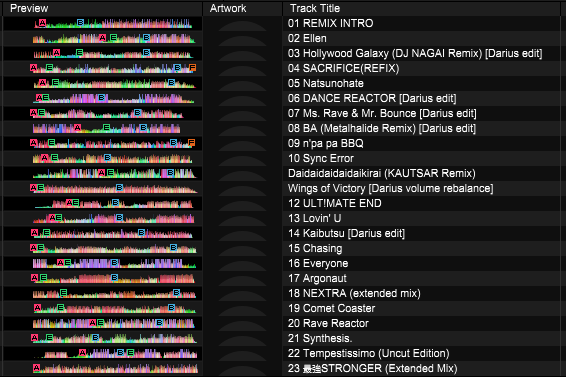Select 08 BA (Metalhalide Remix) title
566x377 pixels.
(x=382, y=128)
